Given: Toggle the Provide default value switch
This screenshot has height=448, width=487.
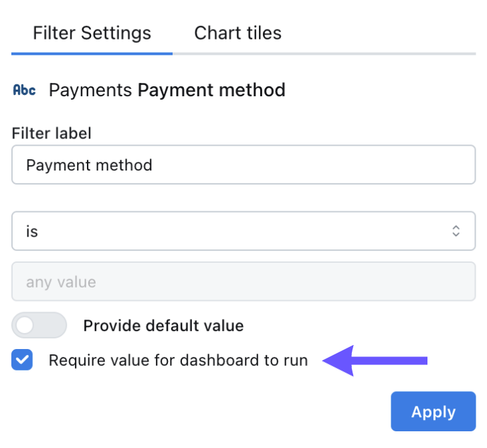Looking at the screenshot, I should 39,326.
